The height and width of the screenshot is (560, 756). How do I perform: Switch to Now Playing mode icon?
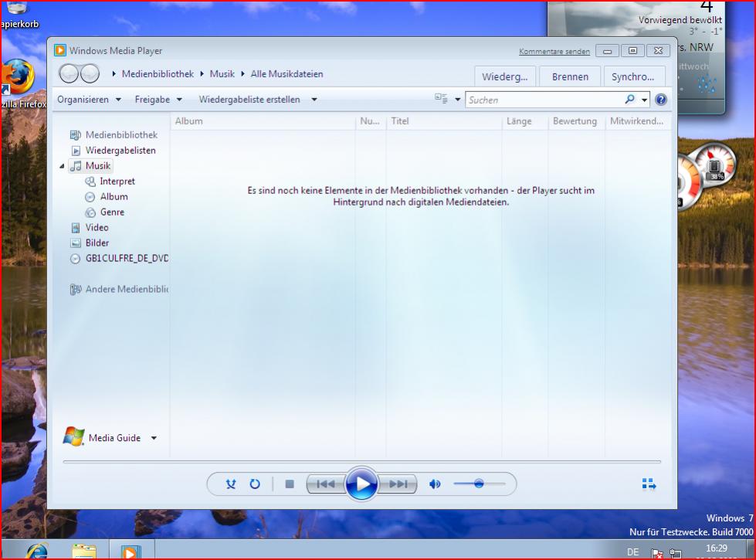click(649, 484)
